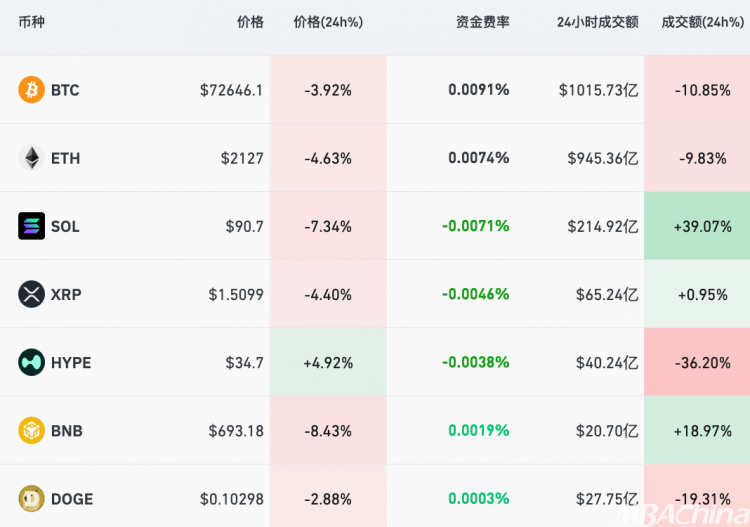Click the Ethereum diamond logo icon
This screenshot has height=527, width=750.
point(32,158)
